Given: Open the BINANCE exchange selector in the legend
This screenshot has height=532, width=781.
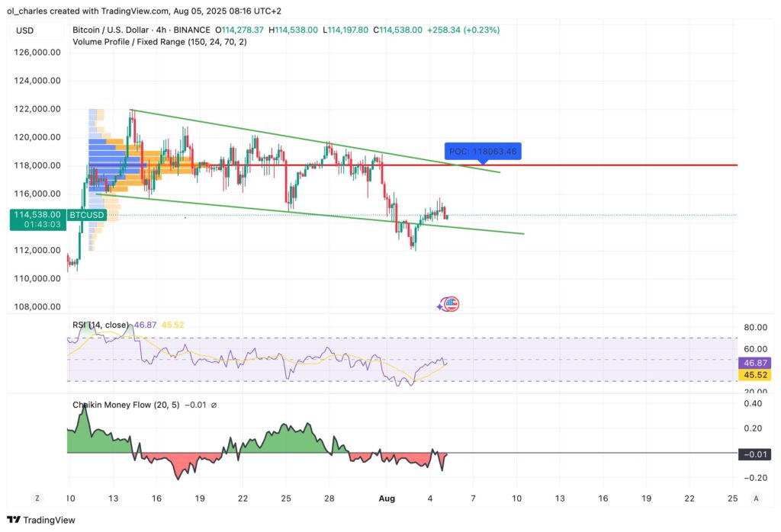Looking at the screenshot, I should coord(191,30).
